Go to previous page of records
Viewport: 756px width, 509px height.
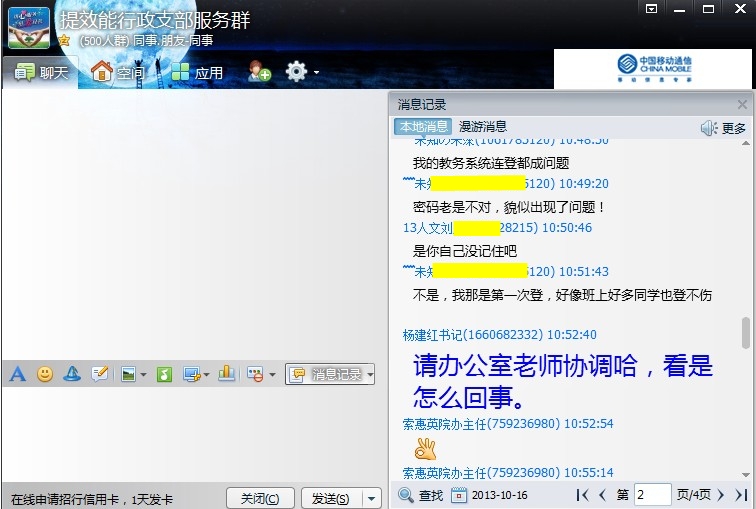click(x=602, y=495)
